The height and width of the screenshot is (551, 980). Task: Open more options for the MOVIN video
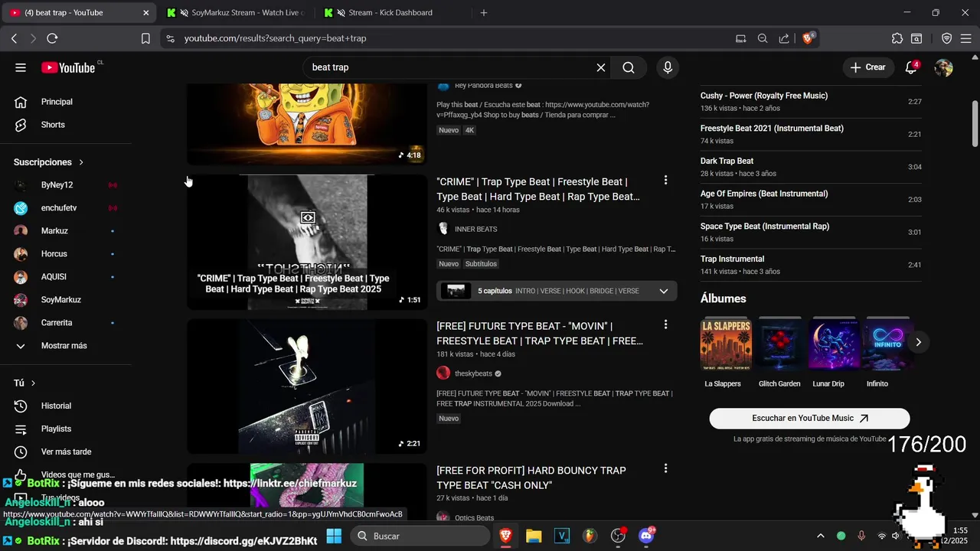click(665, 324)
